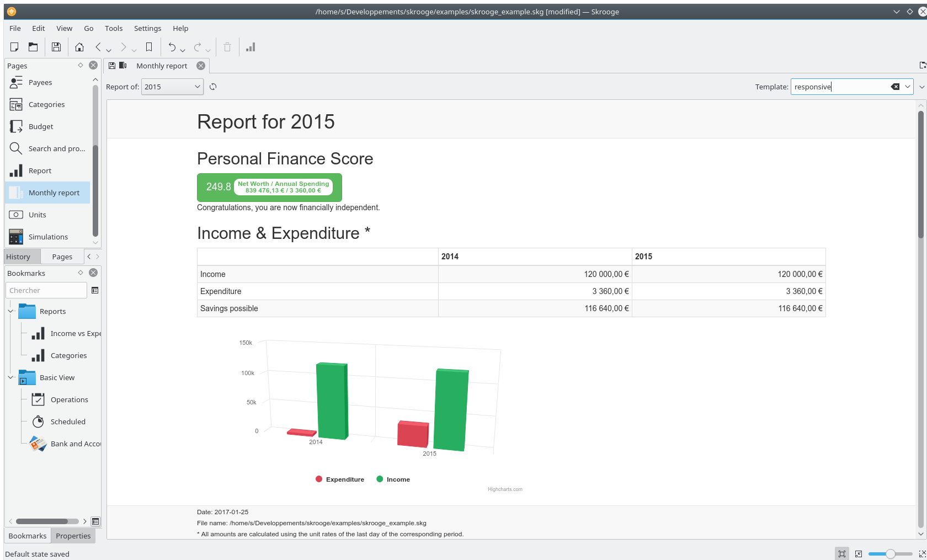This screenshot has height=560, width=927.
Task: Collapse the Basic View bookmark folder
Action: click(10, 377)
